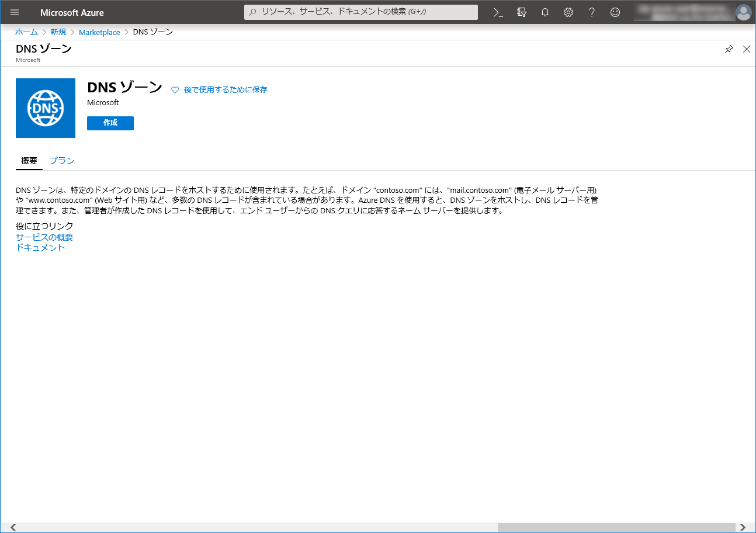Select the 概要 tab

point(29,161)
